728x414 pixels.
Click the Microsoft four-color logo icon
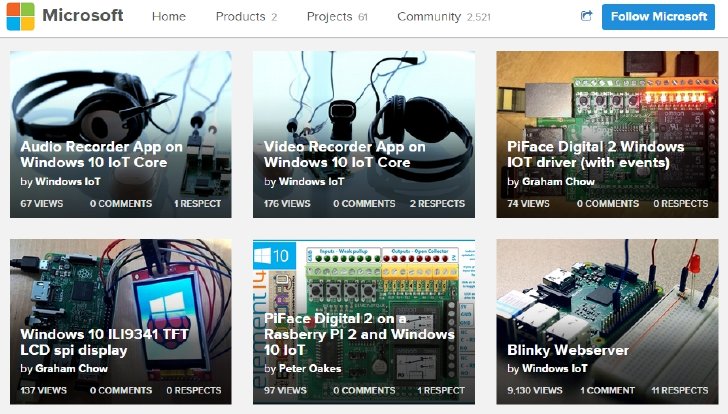pos(20,16)
